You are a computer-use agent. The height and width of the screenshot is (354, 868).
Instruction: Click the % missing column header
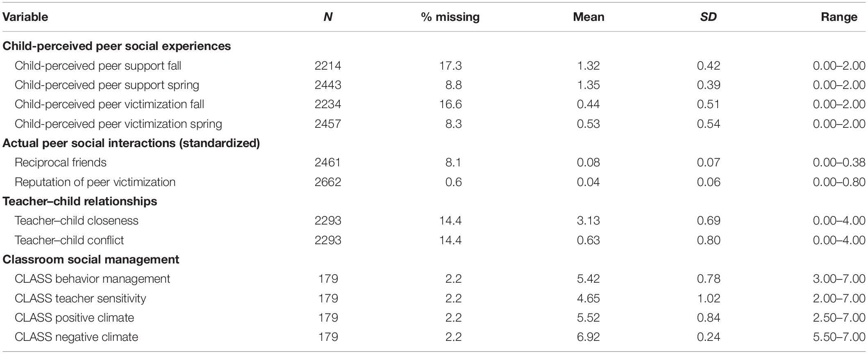tap(450, 17)
